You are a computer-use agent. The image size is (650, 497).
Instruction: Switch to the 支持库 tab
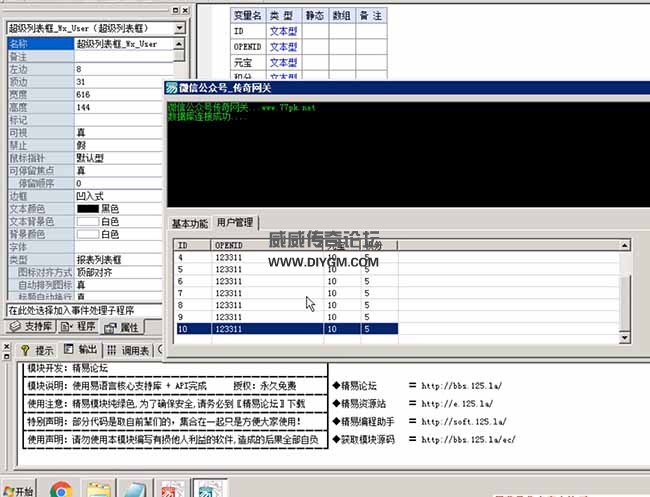pyautogui.click(x=31, y=327)
